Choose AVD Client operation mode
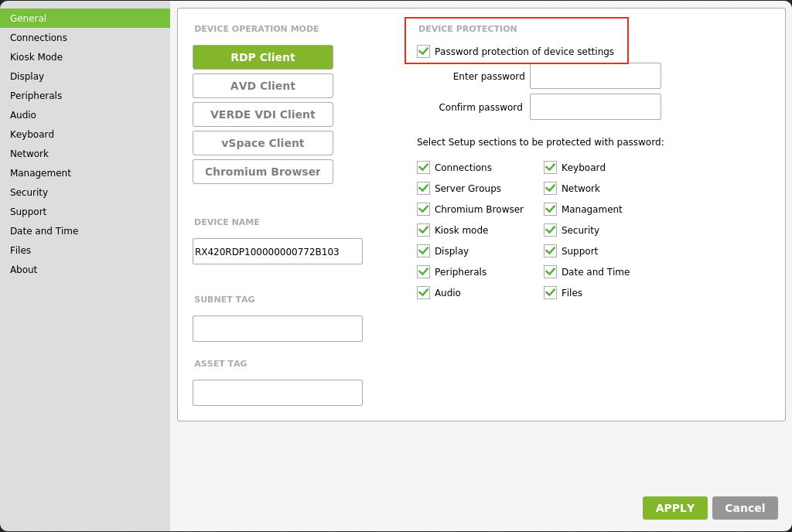Viewport: 792px width, 532px height. click(x=263, y=86)
